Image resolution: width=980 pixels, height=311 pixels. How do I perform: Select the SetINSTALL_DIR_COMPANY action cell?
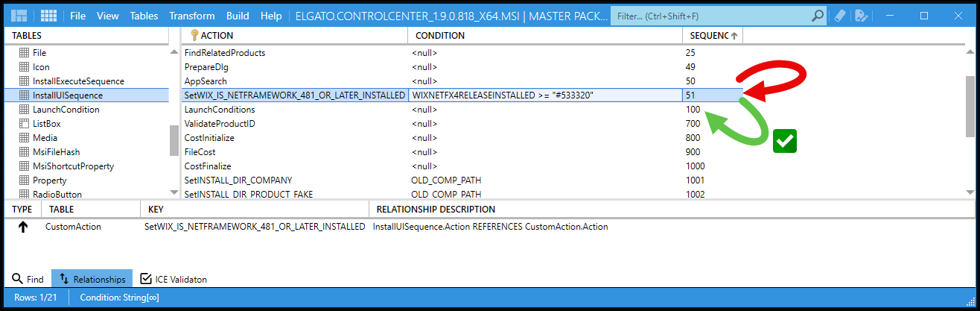tap(295, 180)
